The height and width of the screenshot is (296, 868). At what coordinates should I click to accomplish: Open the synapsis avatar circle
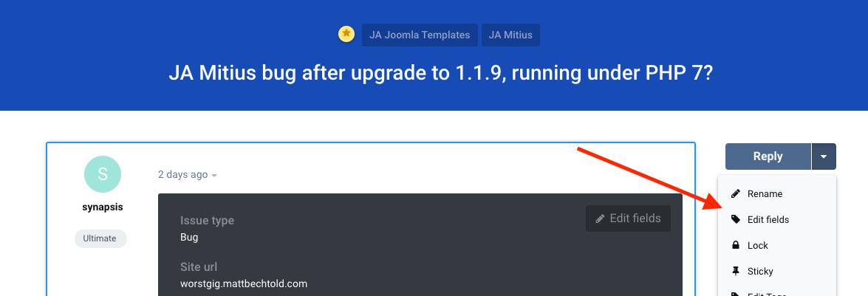(103, 174)
